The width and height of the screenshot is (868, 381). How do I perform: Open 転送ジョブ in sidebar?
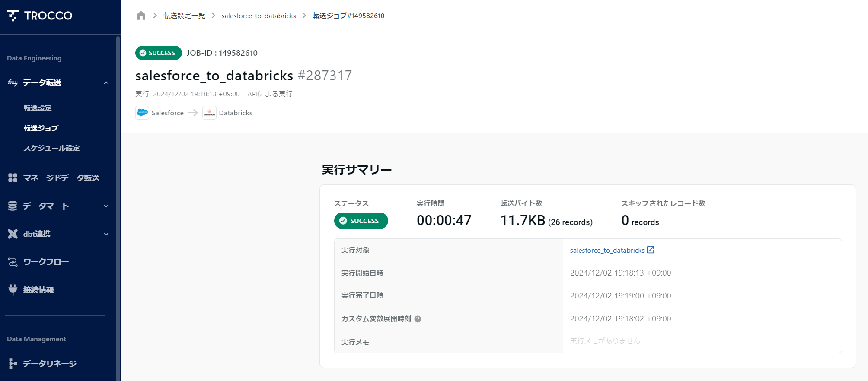(x=41, y=128)
